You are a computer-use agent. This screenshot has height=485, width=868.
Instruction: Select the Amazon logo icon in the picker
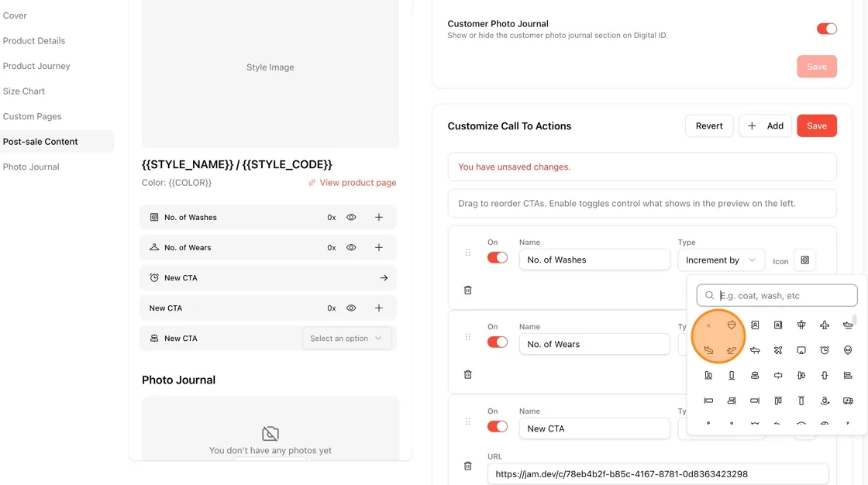pyautogui.click(x=825, y=401)
